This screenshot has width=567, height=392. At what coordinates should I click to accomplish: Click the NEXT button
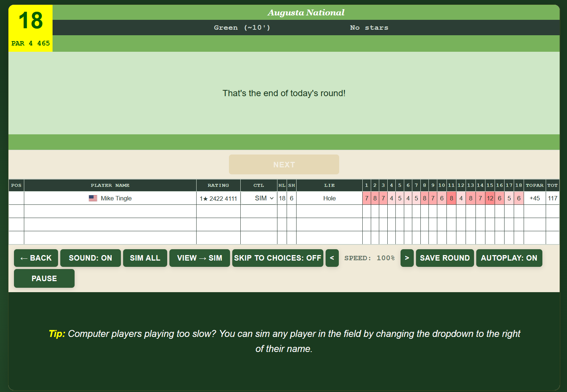284,164
